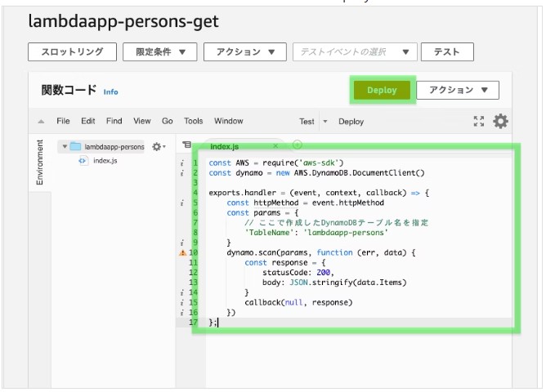Screen dimensions: 546x392
Task: Add a new tab with plus icon
Action: pos(297,145)
